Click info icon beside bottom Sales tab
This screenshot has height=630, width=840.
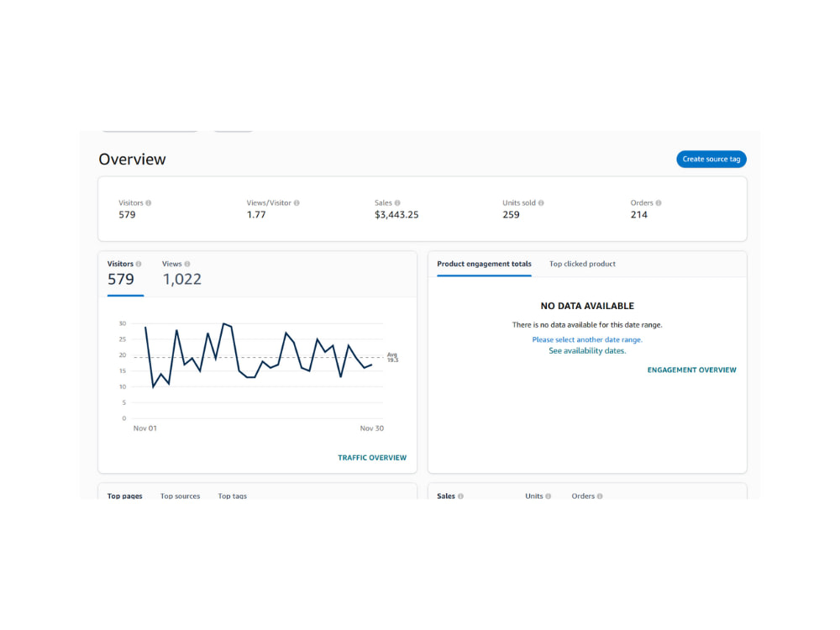(460, 496)
